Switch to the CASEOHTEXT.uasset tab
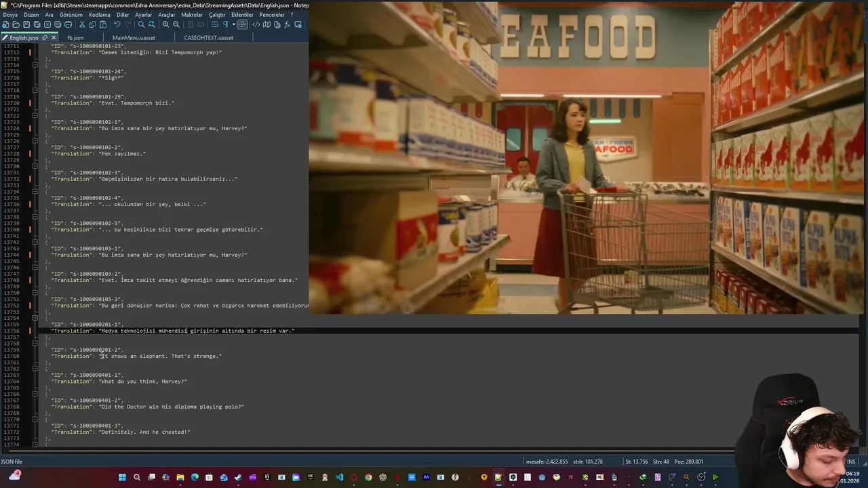Image resolution: width=868 pixels, height=488 pixels. pos(208,38)
